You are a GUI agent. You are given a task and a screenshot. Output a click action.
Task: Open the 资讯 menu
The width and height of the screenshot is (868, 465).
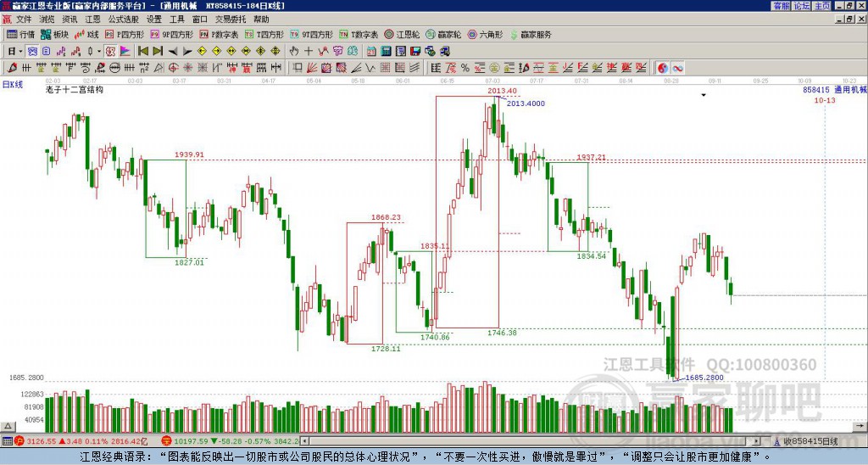(x=70, y=20)
